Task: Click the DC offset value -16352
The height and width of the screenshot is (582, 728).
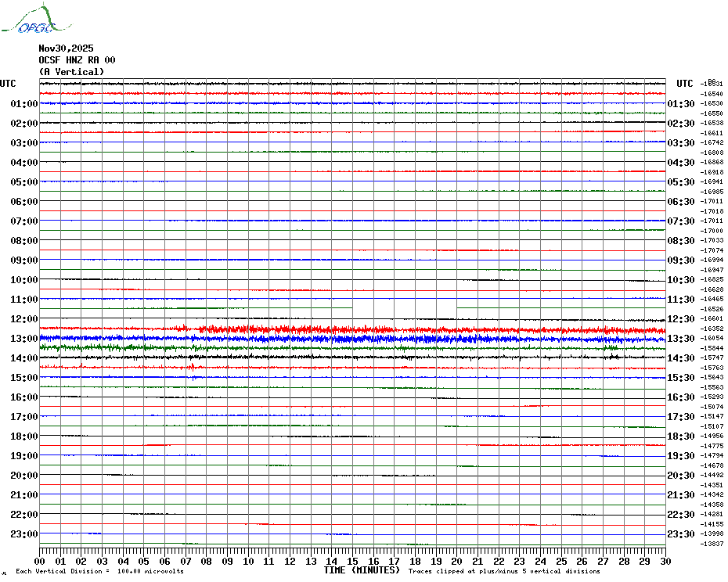Action: (712, 329)
